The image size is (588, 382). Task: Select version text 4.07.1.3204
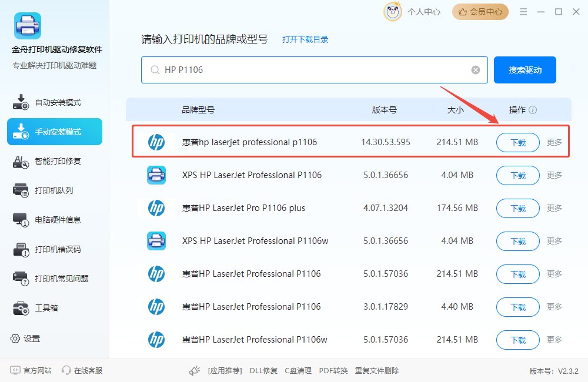(x=386, y=207)
